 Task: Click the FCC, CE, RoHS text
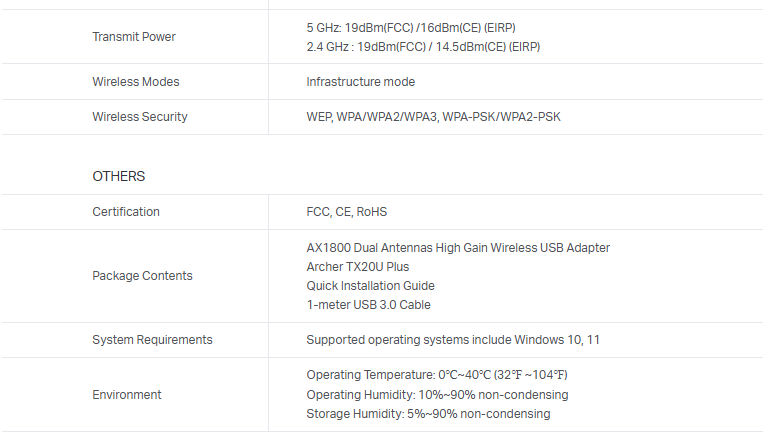click(x=346, y=212)
